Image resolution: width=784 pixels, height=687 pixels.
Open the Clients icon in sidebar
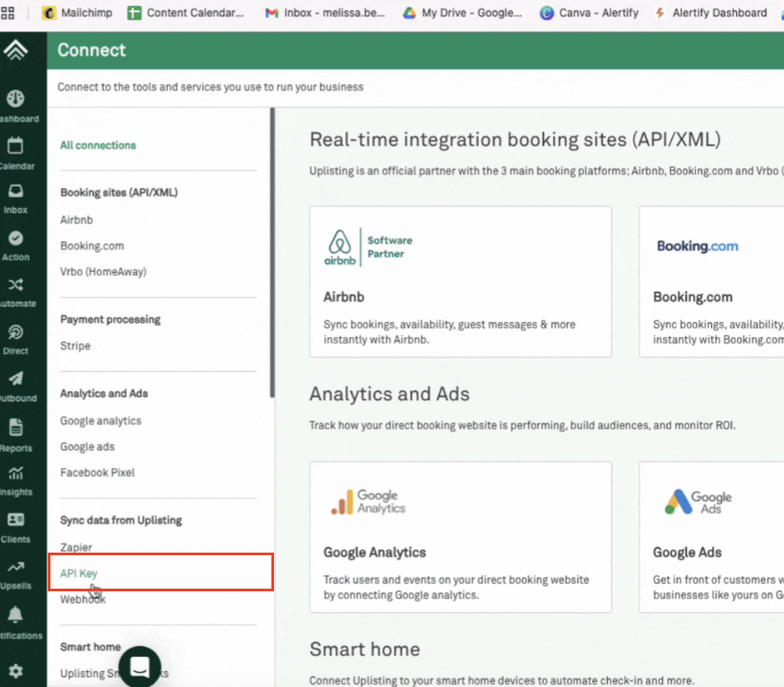(x=16, y=520)
